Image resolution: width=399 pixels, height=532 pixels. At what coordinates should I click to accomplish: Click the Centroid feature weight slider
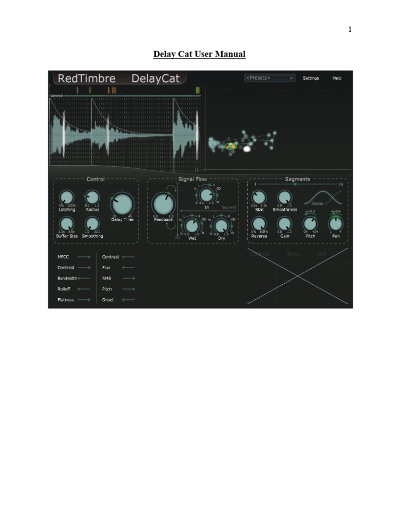click(x=84, y=268)
